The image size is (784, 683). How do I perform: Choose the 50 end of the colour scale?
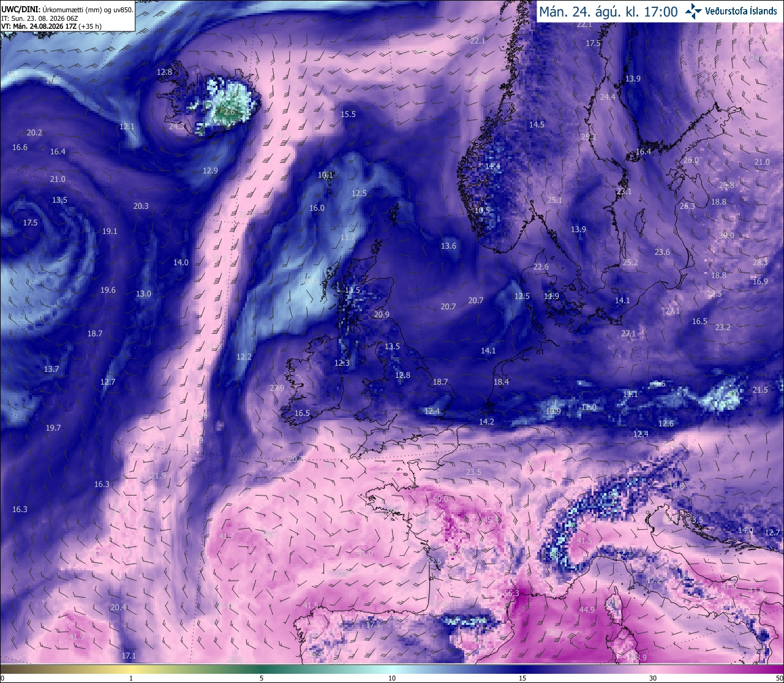coord(778,677)
